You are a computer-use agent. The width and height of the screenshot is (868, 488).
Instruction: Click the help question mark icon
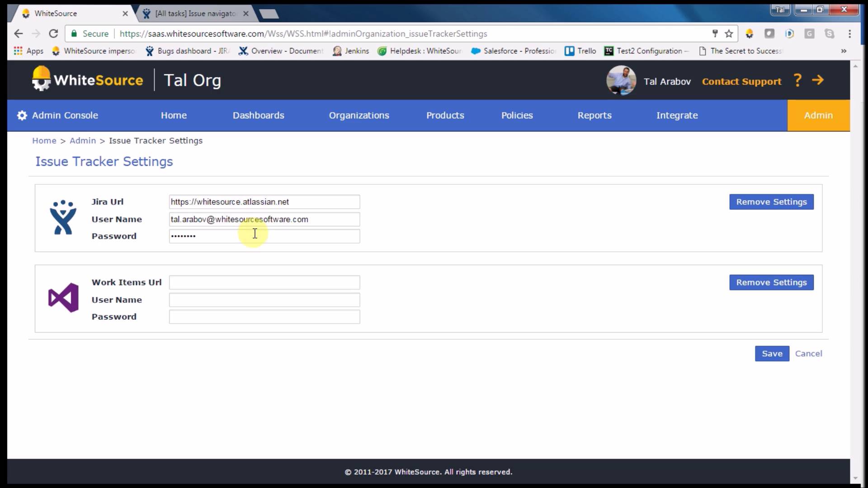pyautogui.click(x=797, y=80)
